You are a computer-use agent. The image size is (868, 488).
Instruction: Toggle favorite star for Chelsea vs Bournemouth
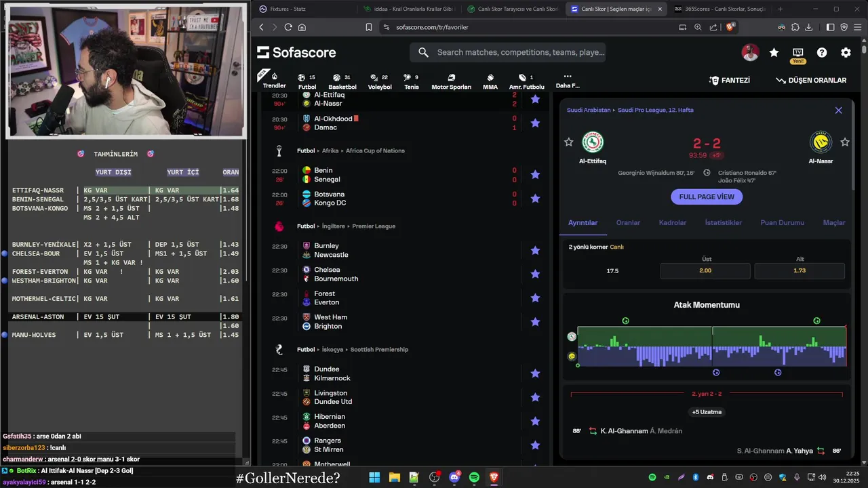535,274
